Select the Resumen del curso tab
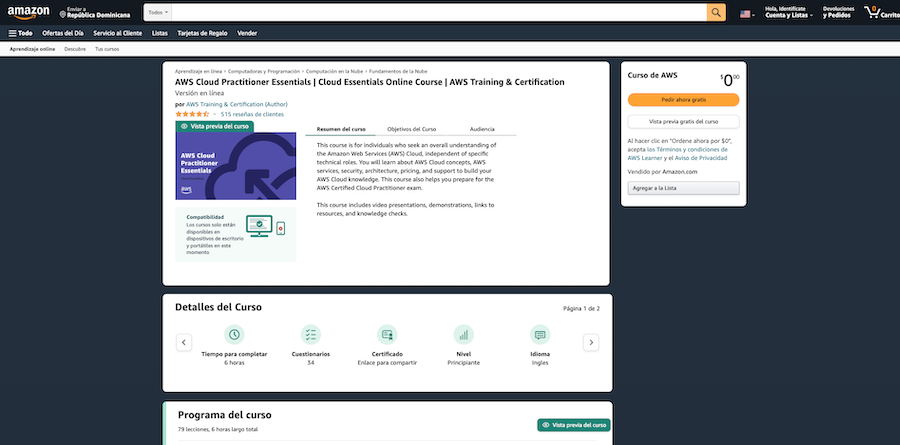The height and width of the screenshot is (445, 900). coord(341,129)
